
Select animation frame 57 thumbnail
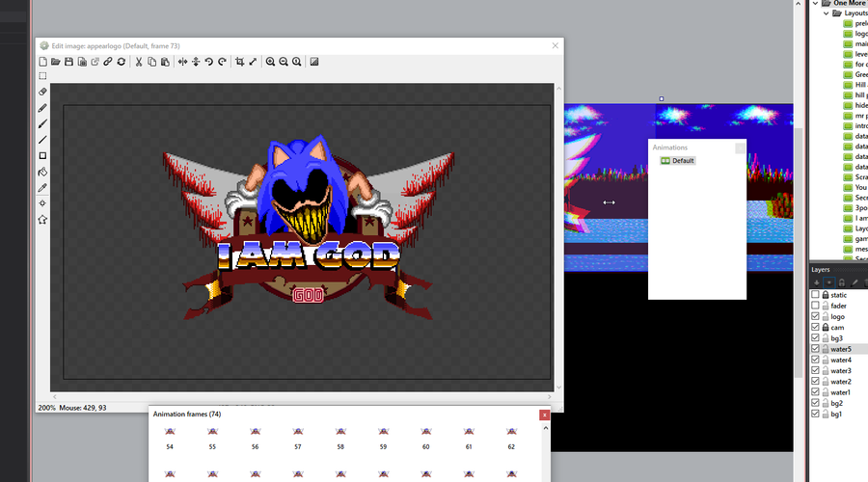pos(298,432)
